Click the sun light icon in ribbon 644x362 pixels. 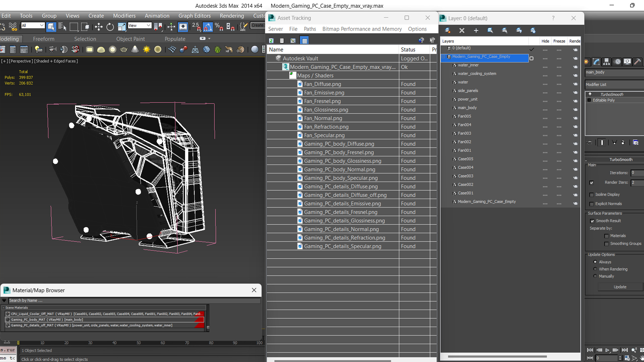pyautogui.click(x=146, y=50)
